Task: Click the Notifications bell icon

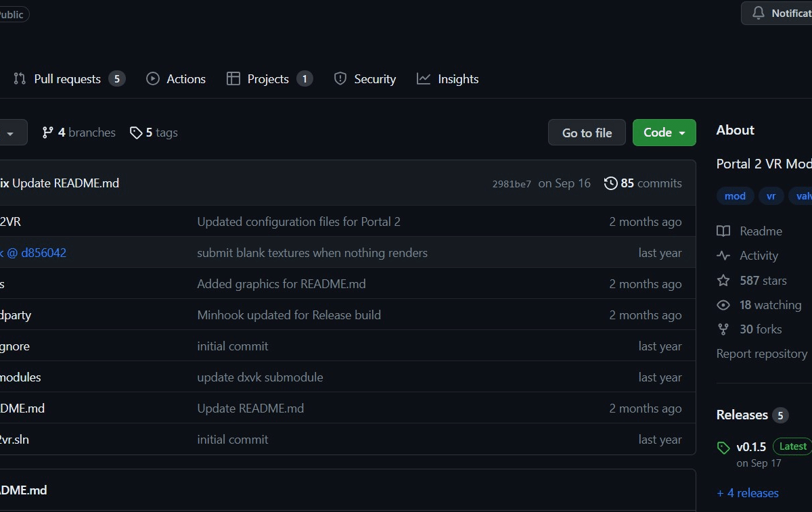Action: (759, 13)
